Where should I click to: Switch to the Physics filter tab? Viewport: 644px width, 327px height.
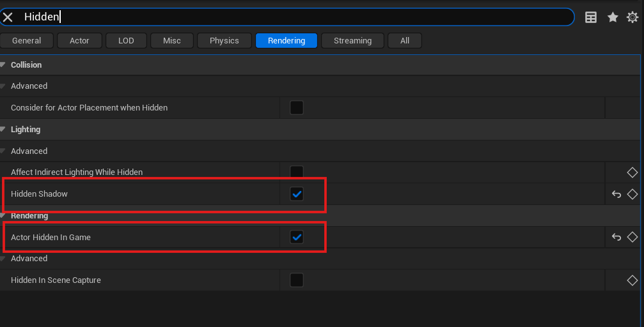pyautogui.click(x=224, y=41)
